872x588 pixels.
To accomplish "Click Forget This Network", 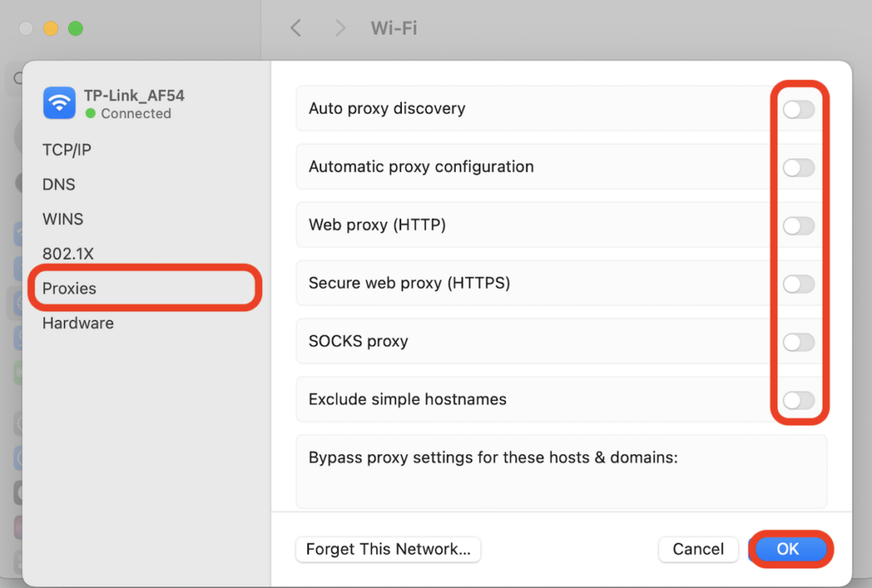I will click(387, 549).
